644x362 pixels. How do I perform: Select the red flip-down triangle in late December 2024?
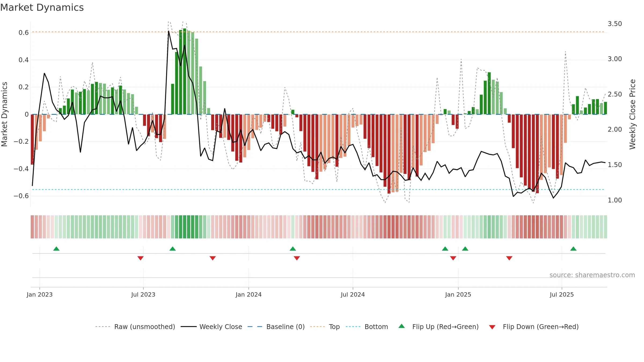(453, 258)
